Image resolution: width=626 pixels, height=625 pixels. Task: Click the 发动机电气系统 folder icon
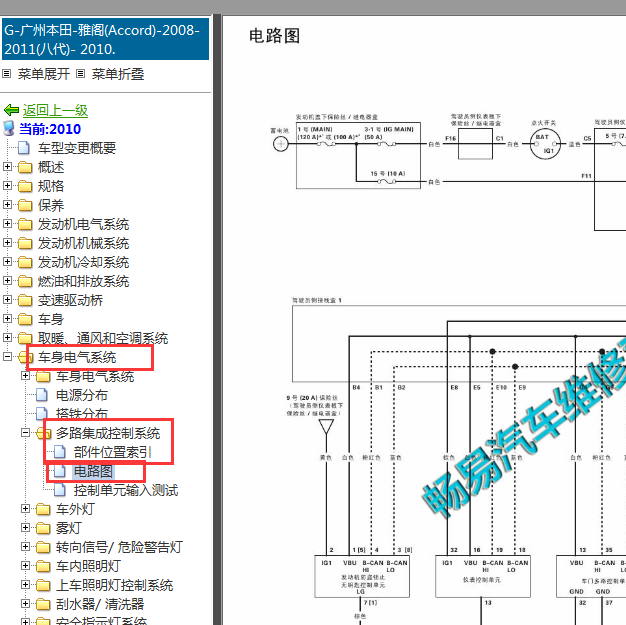click(25, 224)
